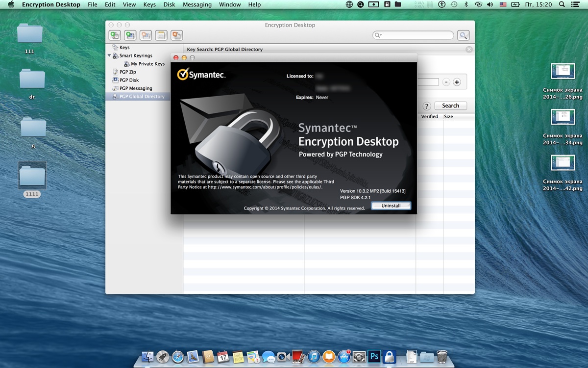Select screenshot file ending 26.png

click(563, 72)
